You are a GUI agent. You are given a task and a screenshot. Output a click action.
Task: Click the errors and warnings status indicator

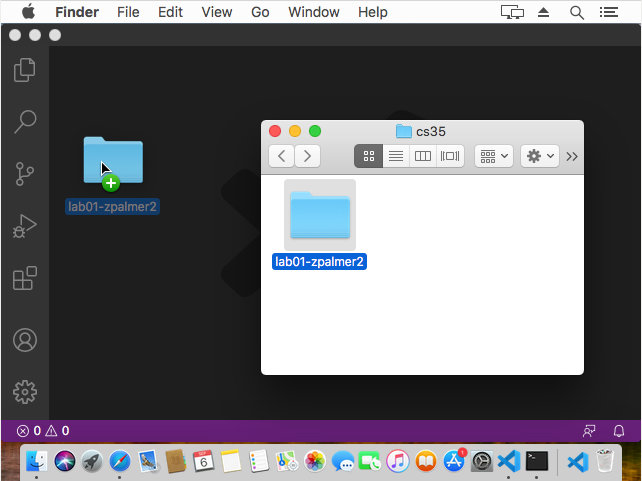pyautogui.click(x=42, y=431)
